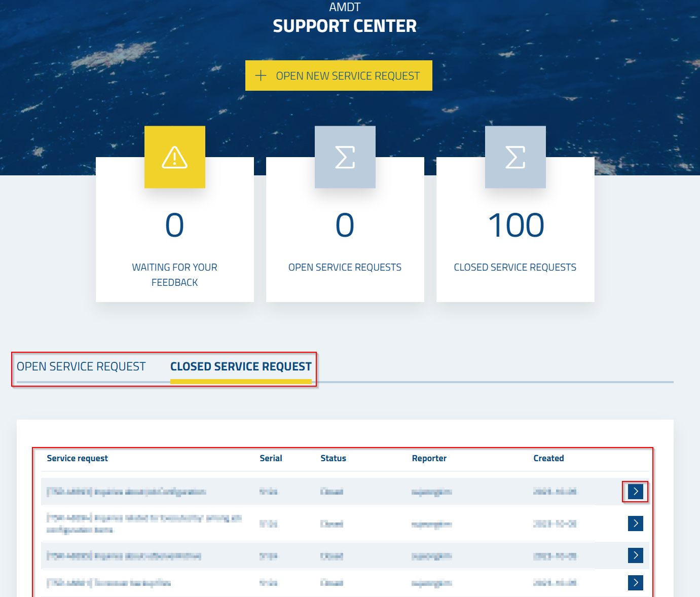Switch to the Open Service Request tab
700x597 pixels.
[x=81, y=366]
